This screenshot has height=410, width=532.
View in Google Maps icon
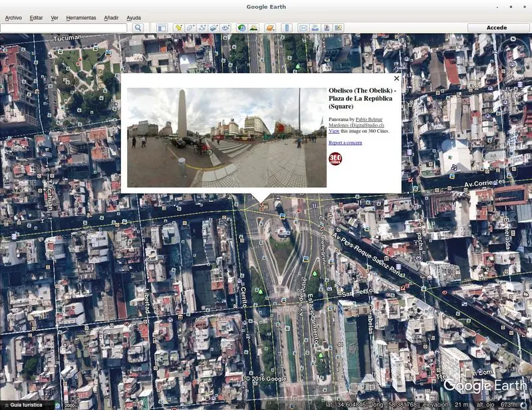click(338, 28)
